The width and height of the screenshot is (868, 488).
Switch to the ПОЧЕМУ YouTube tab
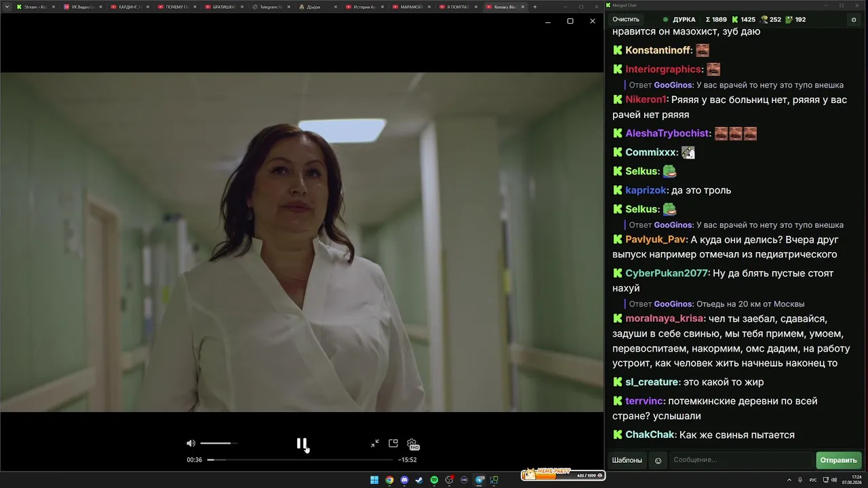click(x=176, y=7)
